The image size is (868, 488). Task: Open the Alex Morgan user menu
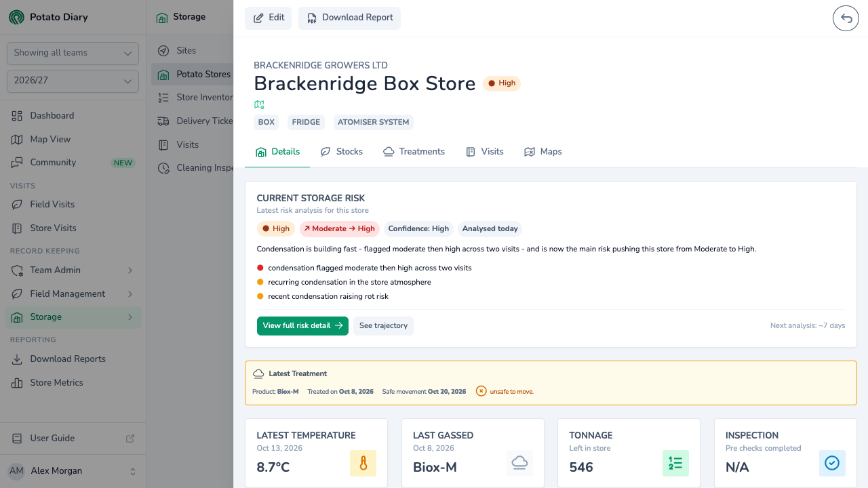click(73, 471)
